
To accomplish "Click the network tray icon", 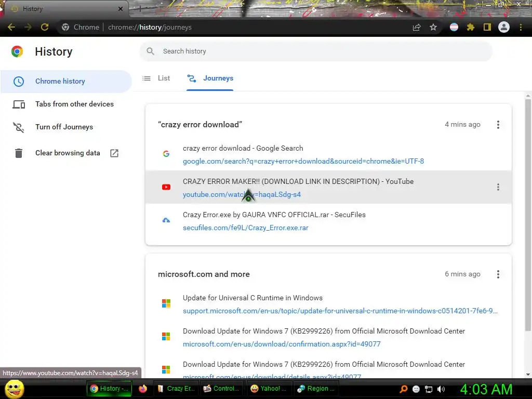I will tap(429, 389).
